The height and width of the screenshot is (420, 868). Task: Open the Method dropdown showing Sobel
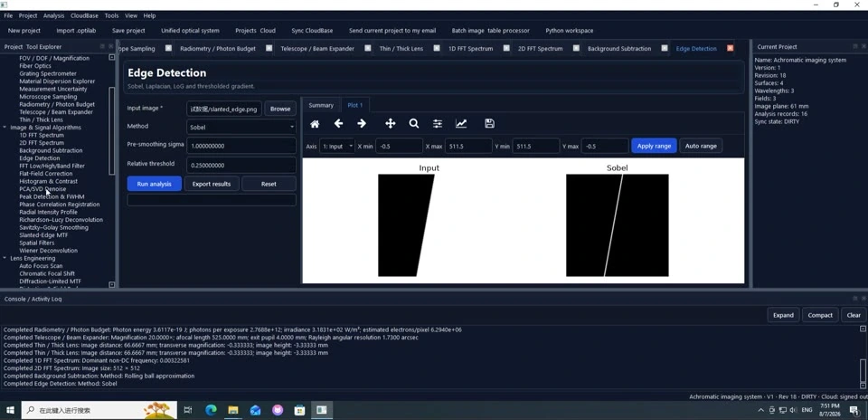(241, 127)
